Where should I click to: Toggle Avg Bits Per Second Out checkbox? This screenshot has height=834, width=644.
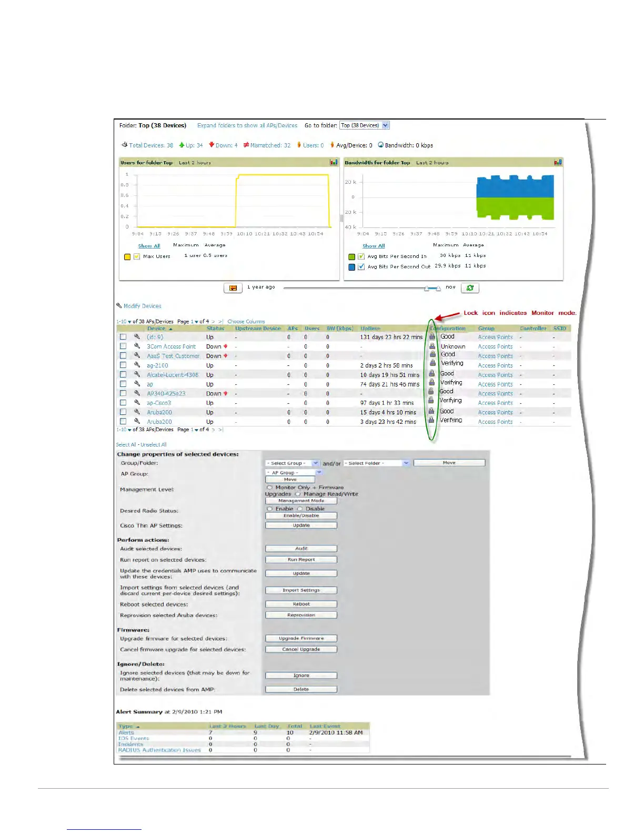coord(361,267)
